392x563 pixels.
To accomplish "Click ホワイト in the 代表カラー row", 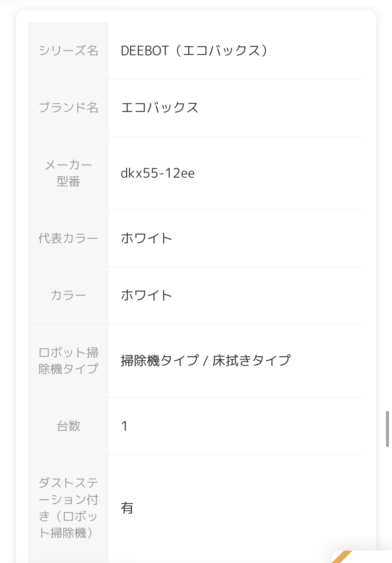I will (x=146, y=239).
